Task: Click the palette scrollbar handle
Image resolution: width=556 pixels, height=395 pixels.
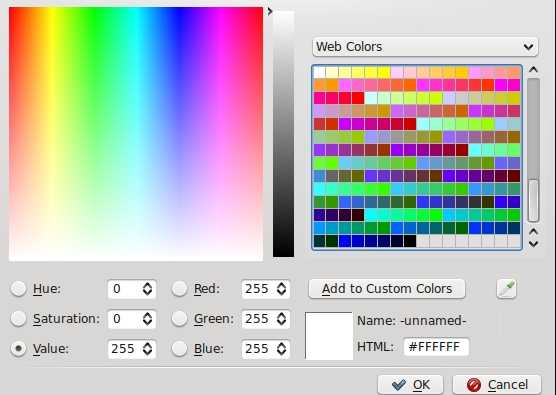Action: [x=533, y=201]
